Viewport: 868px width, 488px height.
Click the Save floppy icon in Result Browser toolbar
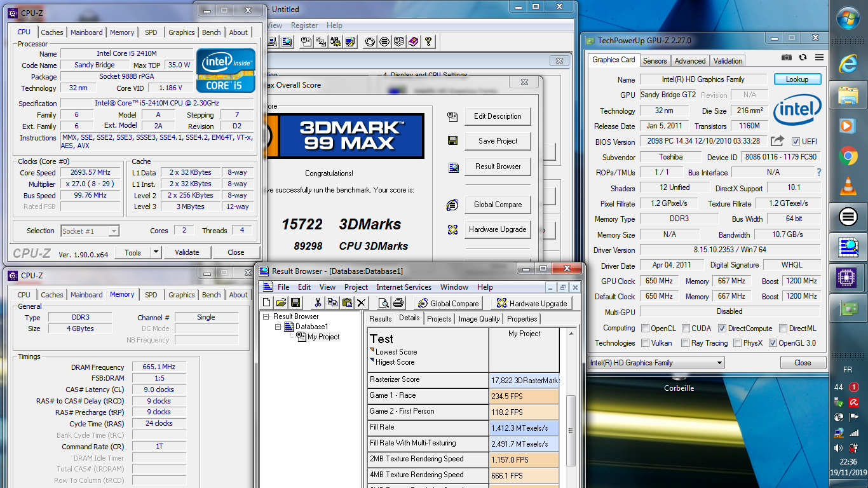click(295, 303)
